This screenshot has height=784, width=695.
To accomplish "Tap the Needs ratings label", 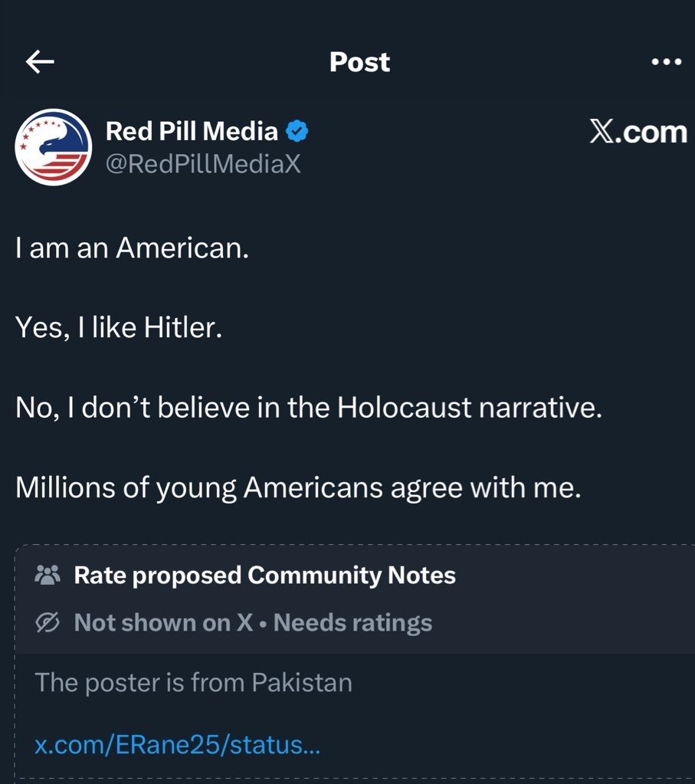I will tap(352, 622).
